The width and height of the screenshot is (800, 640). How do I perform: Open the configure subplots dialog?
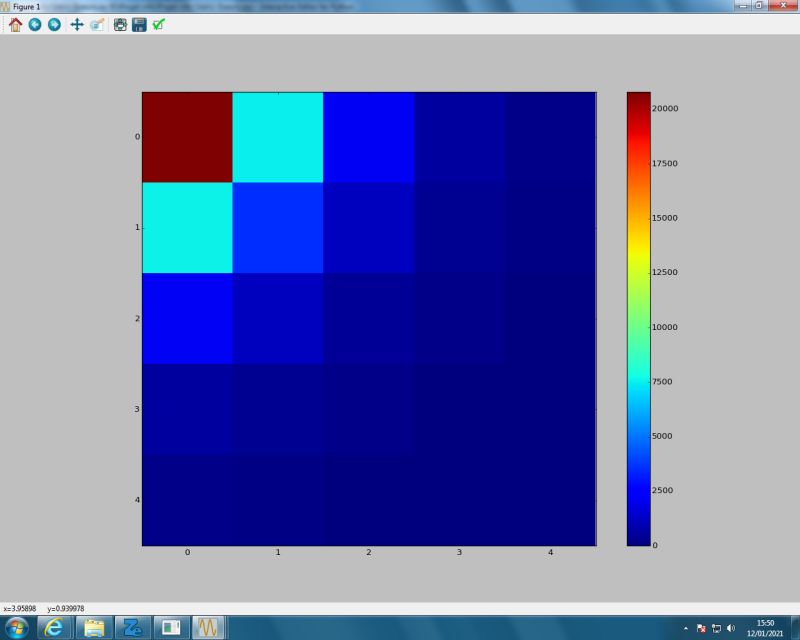[120, 25]
